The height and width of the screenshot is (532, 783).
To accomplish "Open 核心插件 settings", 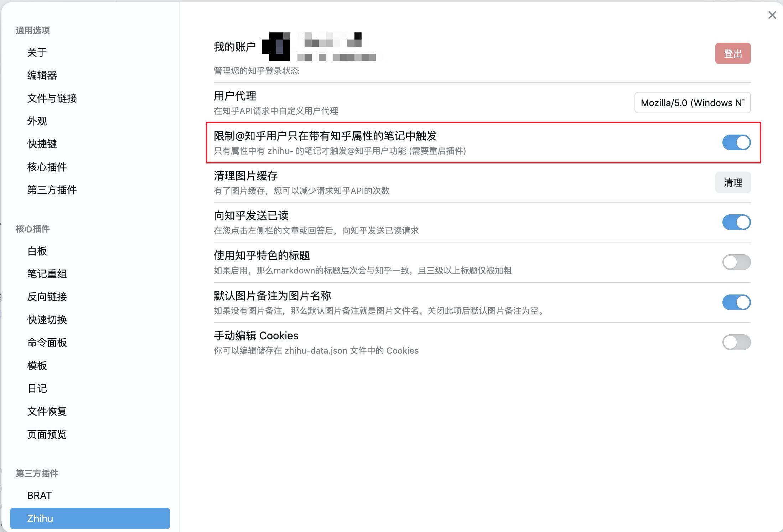I will pos(47,167).
